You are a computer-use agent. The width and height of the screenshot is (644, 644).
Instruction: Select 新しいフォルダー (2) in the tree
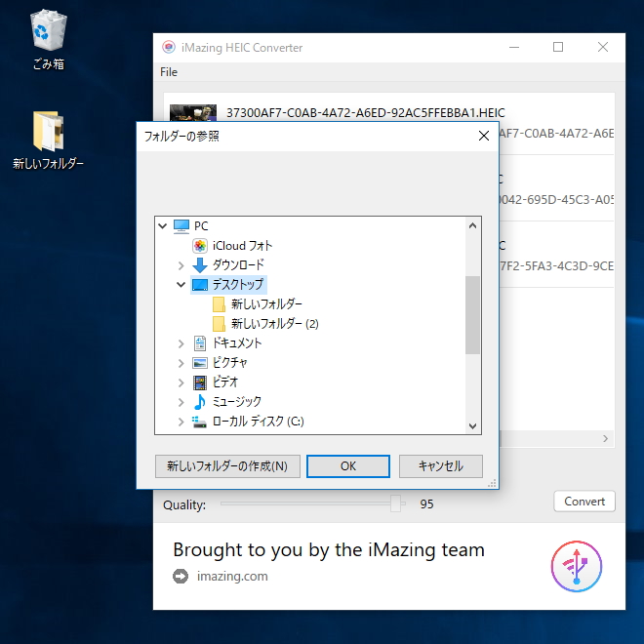[275, 324]
